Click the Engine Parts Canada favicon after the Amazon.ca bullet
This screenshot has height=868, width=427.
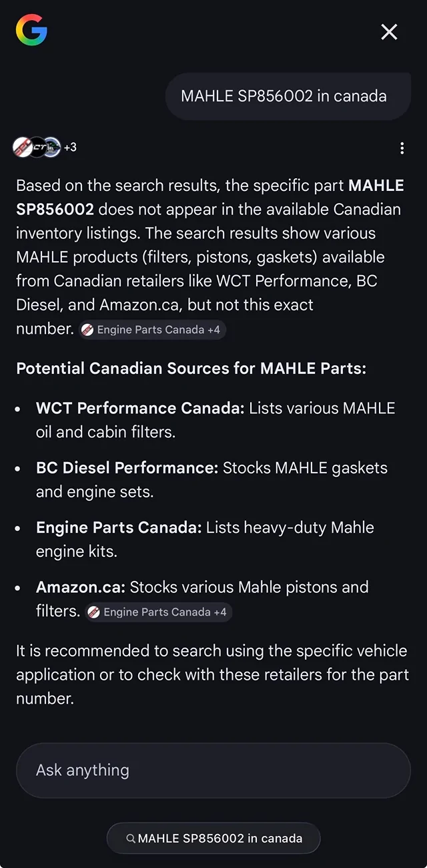point(93,612)
